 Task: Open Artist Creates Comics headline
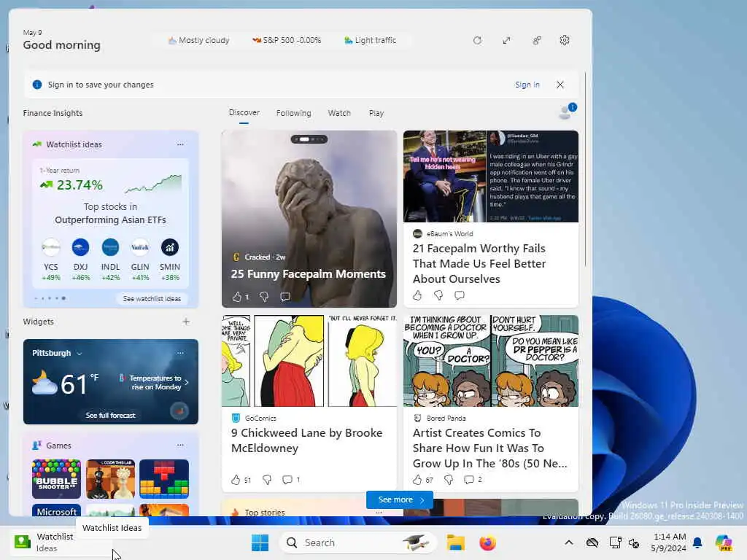tap(489, 448)
